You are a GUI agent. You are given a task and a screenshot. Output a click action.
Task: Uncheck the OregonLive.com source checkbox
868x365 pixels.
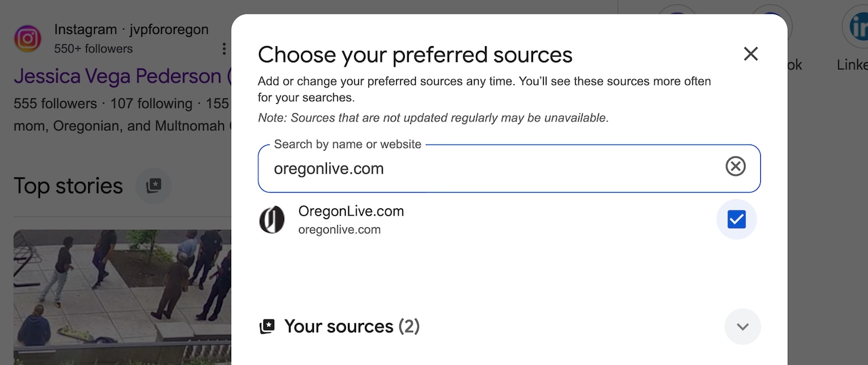click(x=736, y=219)
